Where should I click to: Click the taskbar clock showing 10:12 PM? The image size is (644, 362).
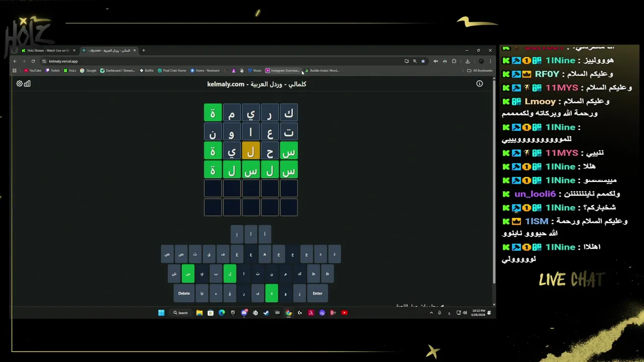tap(478, 313)
